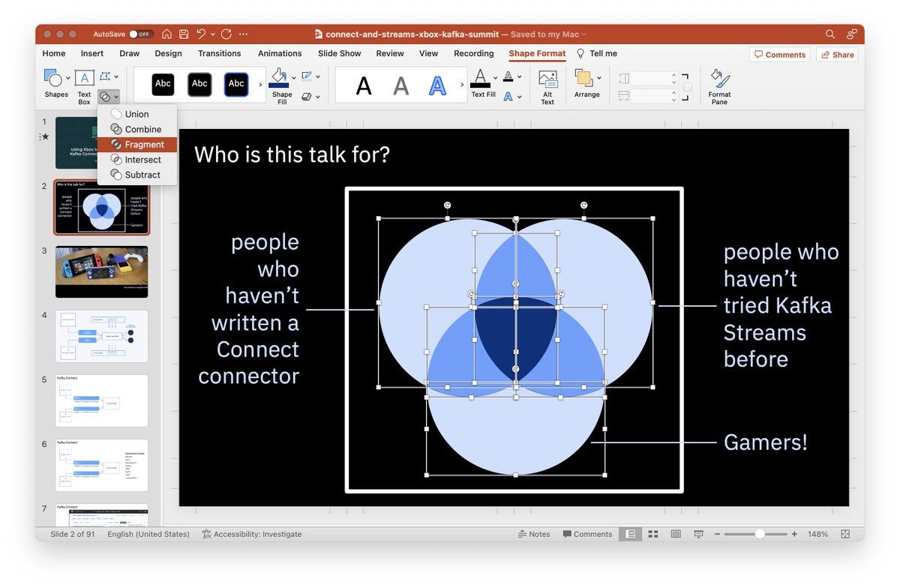This screenshot has height=588, width=900.
Task: Click the Redo icon
Action: point(226,34)
